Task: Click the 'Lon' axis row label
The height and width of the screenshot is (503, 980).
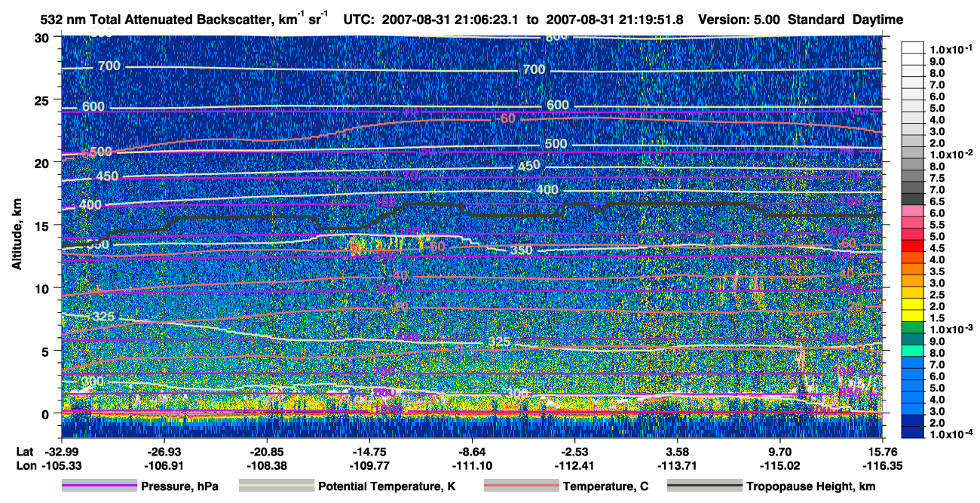Action: [x=25, y=466]
